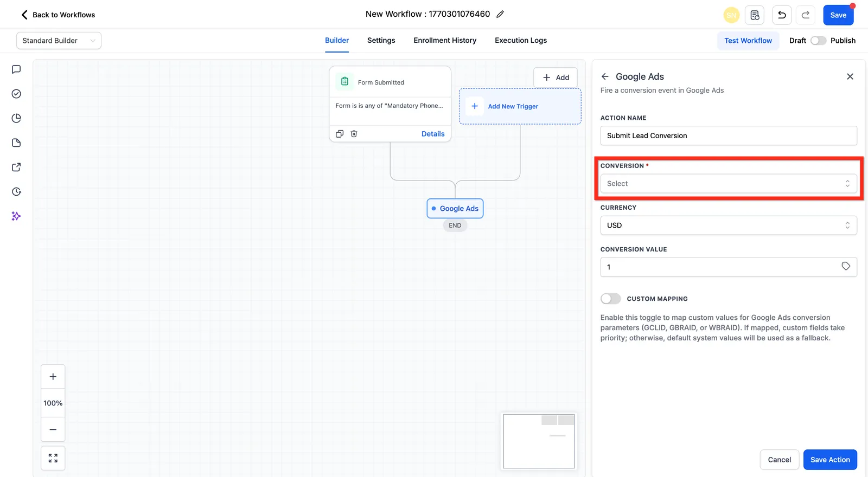Click the Cancel button
The image size is (868, 477).
coord(780,460)
